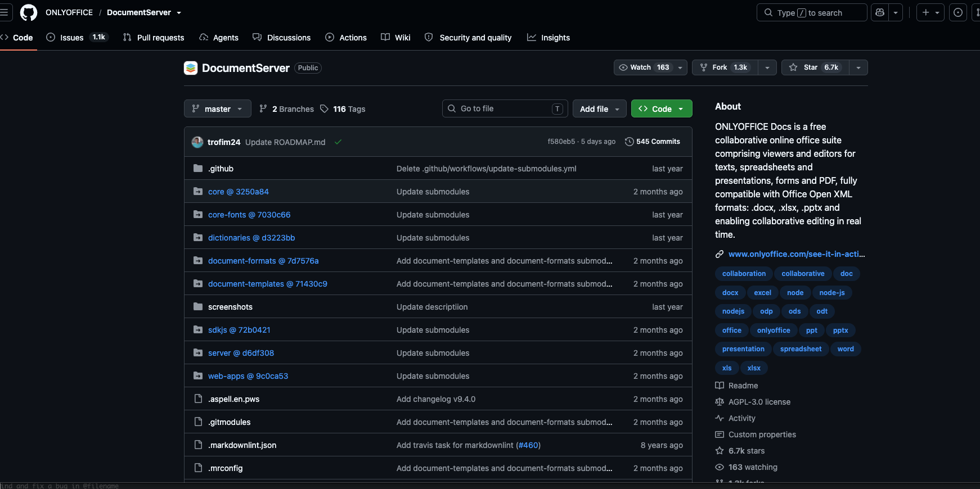This screenshot has height=489, width=980.
Task: View the 2 Branches list
Action: tap(286, 109)
